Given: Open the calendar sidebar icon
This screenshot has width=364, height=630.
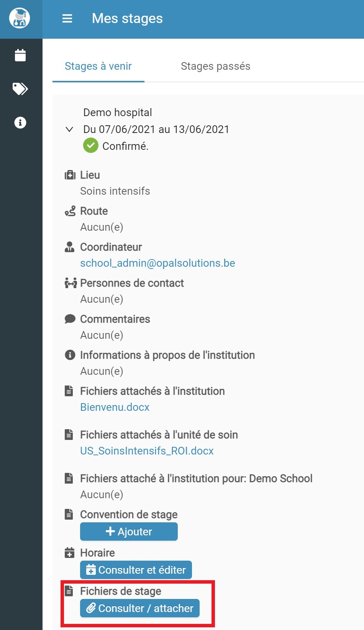Looking at the screenshot, I should (x=20, y=55).
